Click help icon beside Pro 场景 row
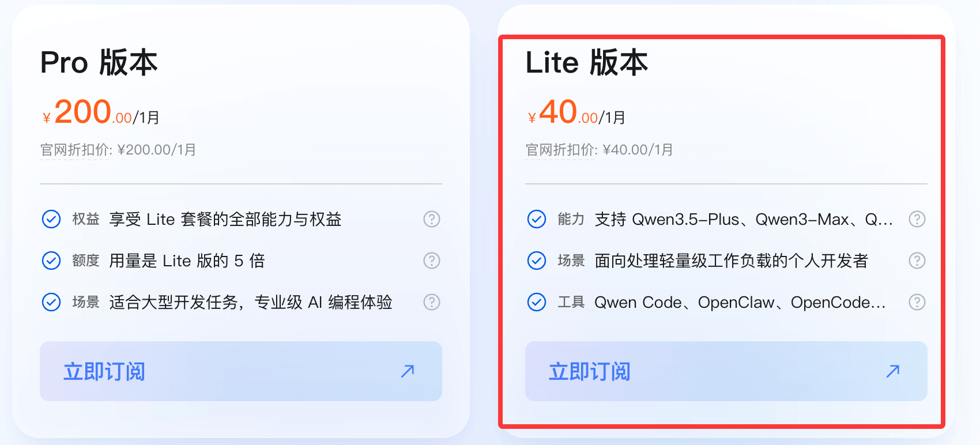Screen dimensions: 980x445 click(x=432, y=302)
